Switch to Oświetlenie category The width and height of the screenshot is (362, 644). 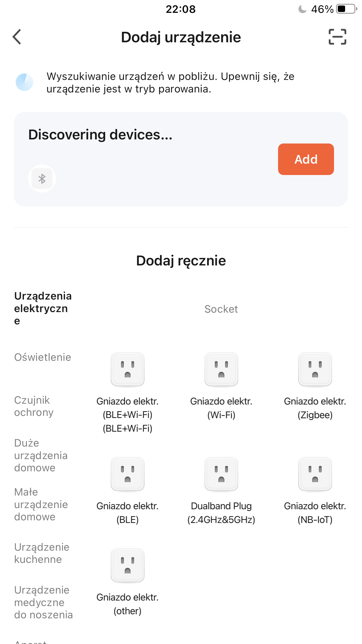(x=43, y=357)
